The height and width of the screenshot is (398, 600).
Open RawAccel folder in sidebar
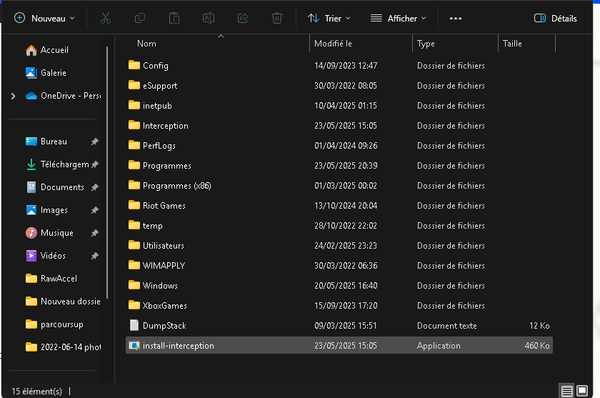click(52, 279)
